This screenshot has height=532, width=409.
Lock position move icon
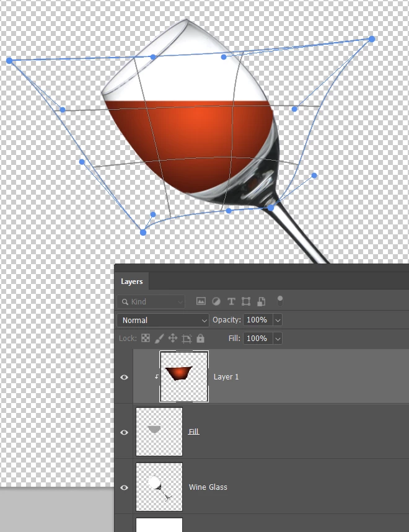173,339
